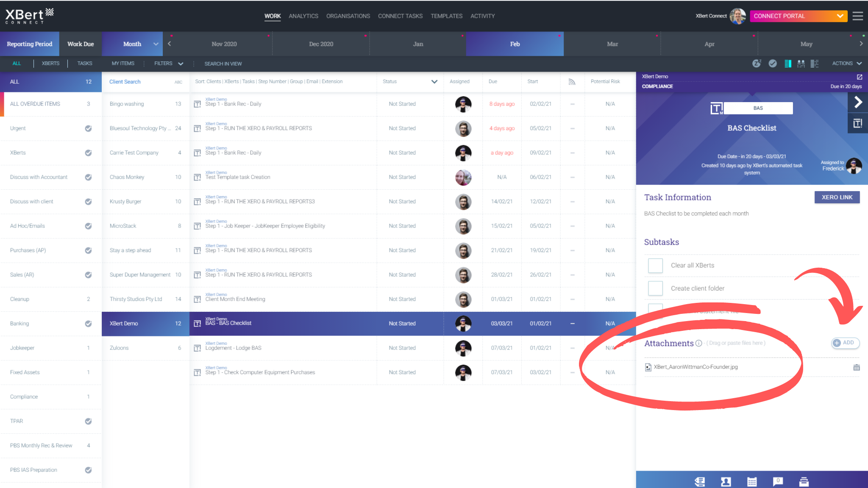This screenshot has height=488, width=868.
Task: Toggle the Ad Hoc/Emails check
Action: (x=88, y=226)
